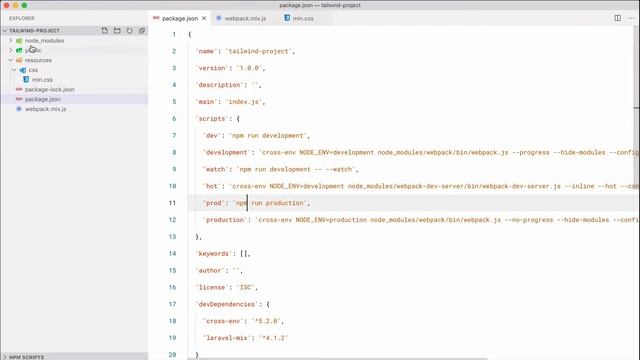Click the min.css file icon in tree
The image size is (640, 360).
[x=26, y=80]
